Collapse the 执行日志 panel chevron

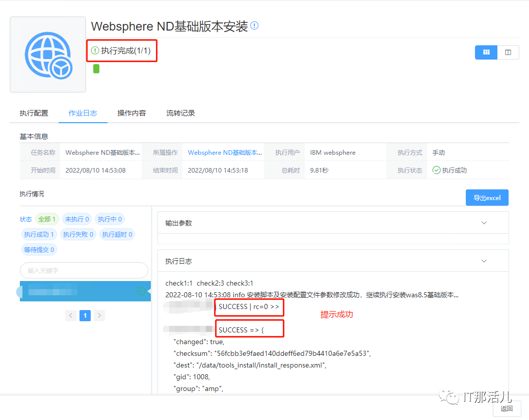pyautogui.click(x=484, y=261)
